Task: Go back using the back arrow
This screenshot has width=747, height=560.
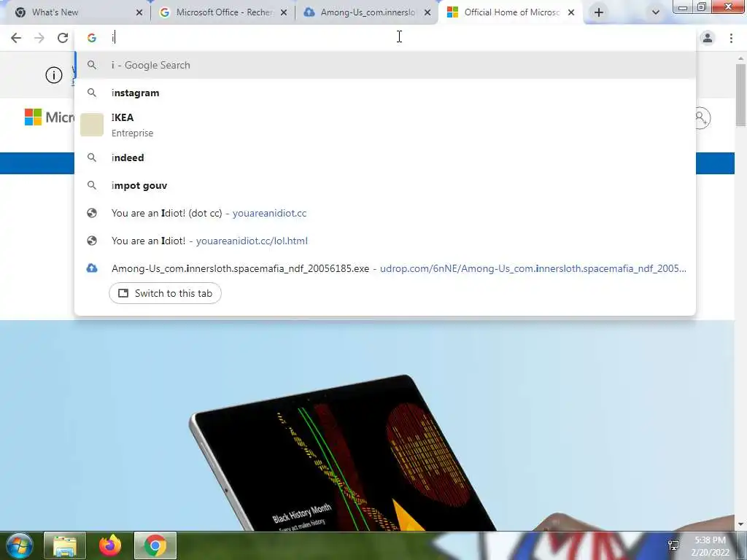Action: tap(16, 38)
